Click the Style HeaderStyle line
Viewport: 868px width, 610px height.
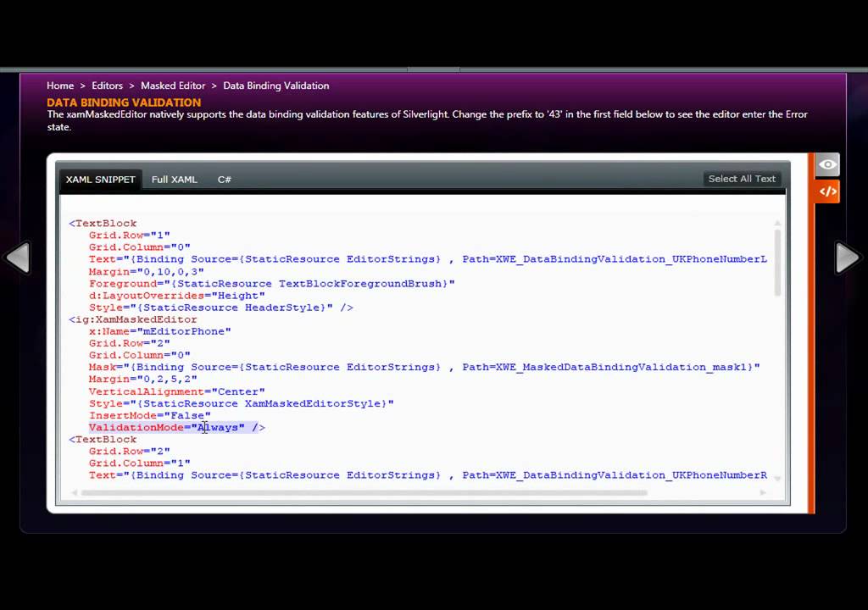[220, 308]
